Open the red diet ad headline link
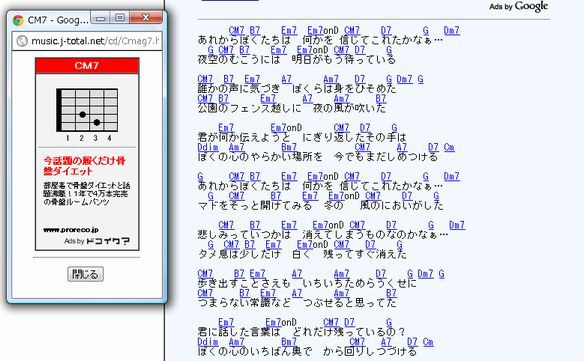584x361 pixels. (85, 166)
